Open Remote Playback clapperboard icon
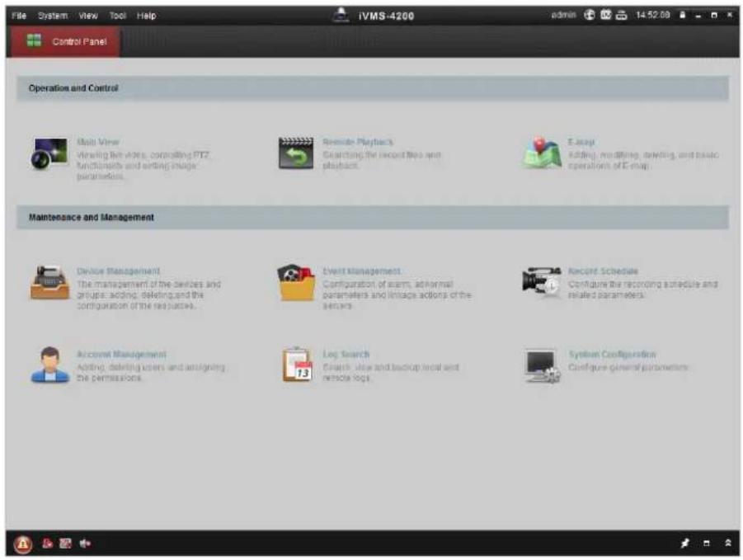The width and height of the screenshot is (743, 560). [x=296, y=153]
